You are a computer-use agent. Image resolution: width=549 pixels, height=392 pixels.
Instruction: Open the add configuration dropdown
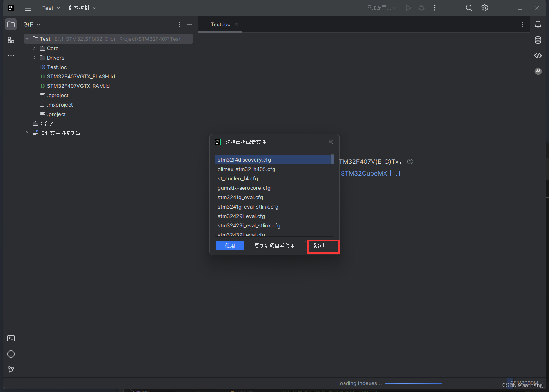[x=381, y=8]
